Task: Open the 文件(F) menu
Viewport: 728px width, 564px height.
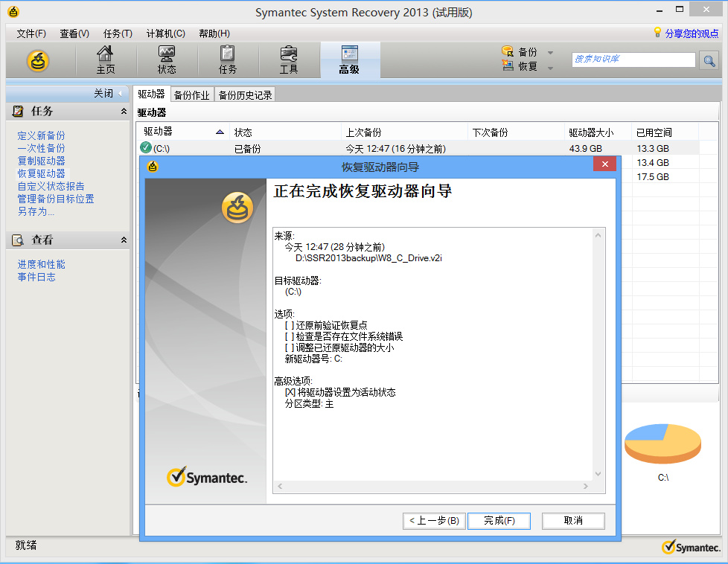Action: tap(31, 33)
